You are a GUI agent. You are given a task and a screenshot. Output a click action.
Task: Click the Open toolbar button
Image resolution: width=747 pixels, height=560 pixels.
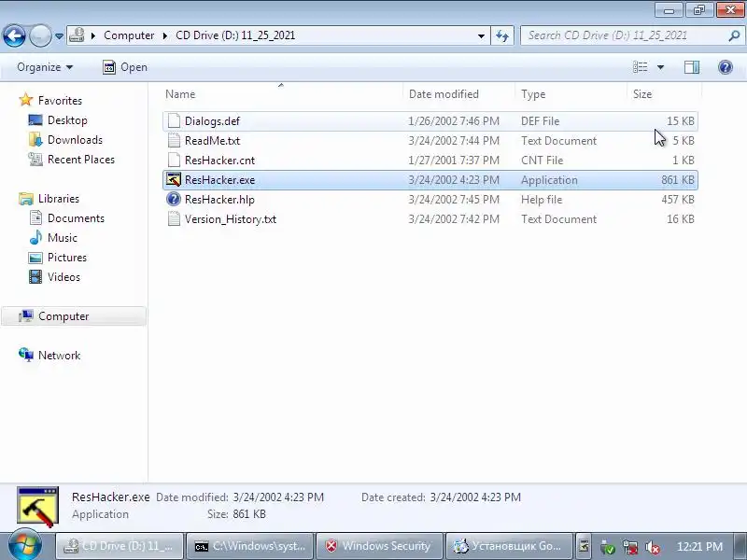click(x=125, y=67)
